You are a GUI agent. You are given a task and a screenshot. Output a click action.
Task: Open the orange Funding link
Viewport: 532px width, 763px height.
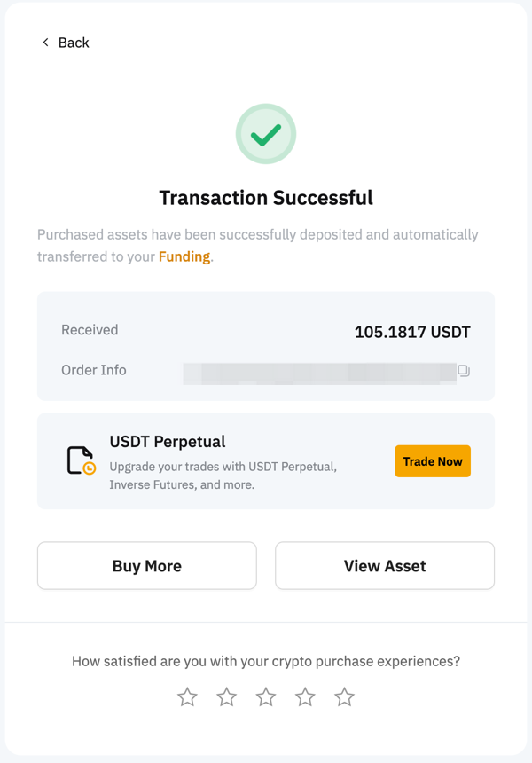click(x=184, y=256)
